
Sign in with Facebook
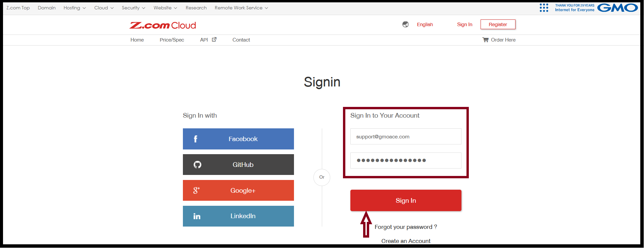pos(238,139)
